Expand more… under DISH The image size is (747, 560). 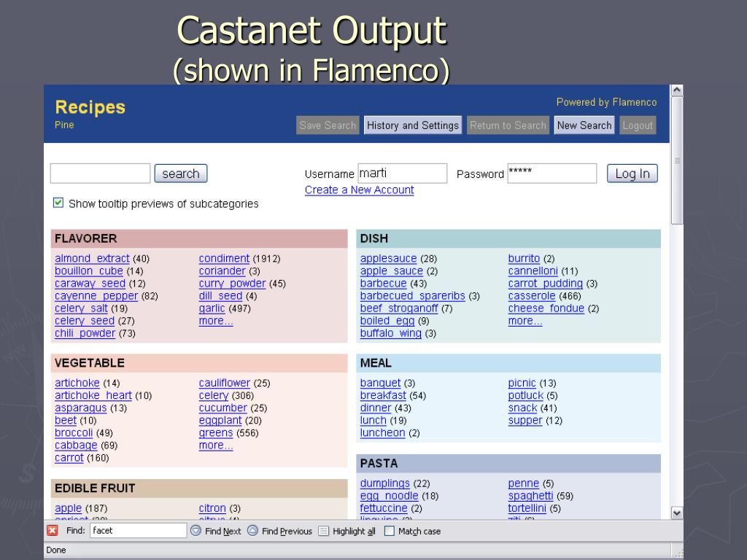coord(525,321)
